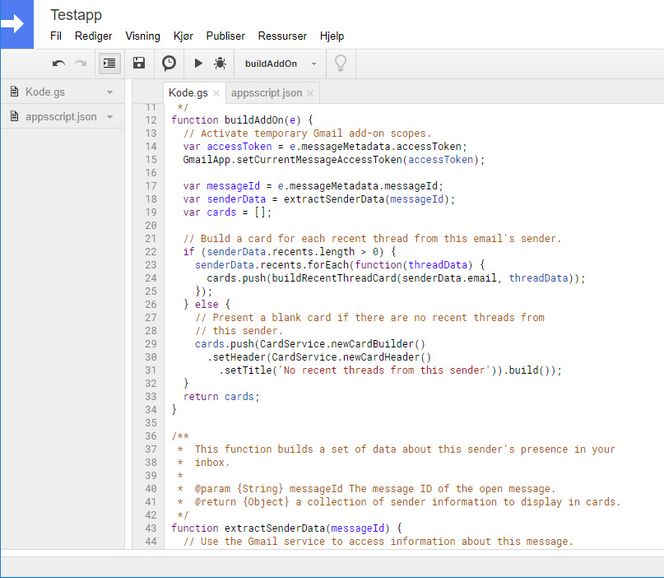Click the 'No recent threads from this sender' string

click(x=384, y=371)
